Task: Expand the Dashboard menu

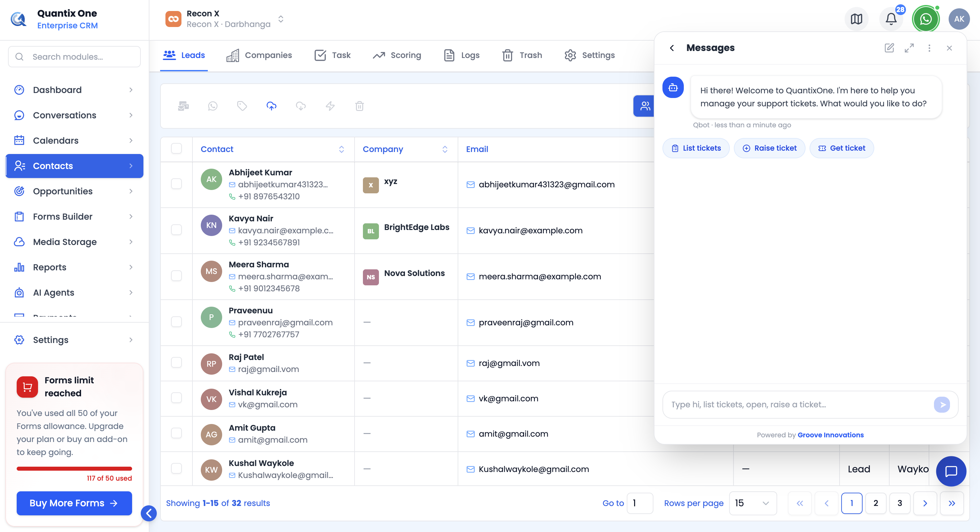Action: tap(74, 90)
